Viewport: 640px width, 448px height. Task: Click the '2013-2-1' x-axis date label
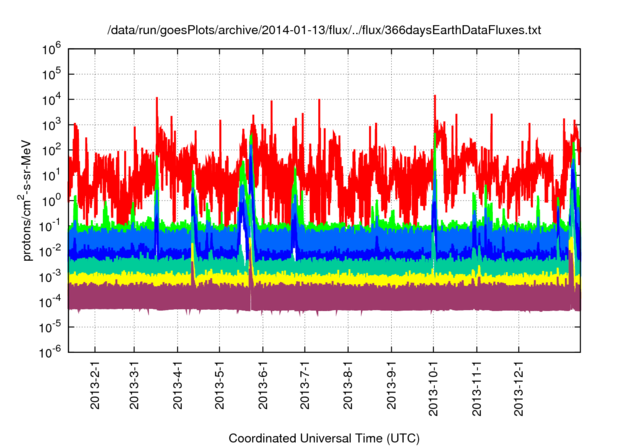[x=95, y=385]
